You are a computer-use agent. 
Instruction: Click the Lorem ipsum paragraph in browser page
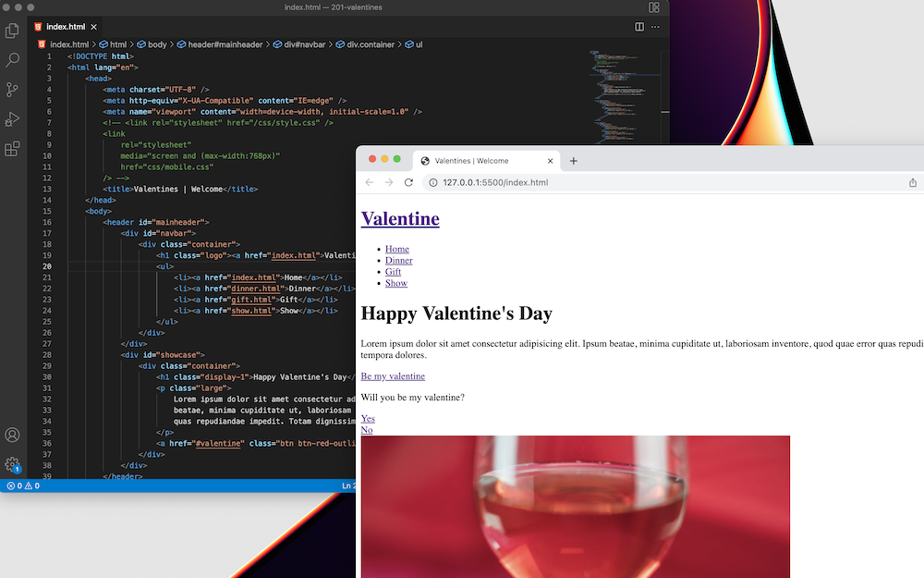click(642, 350)
